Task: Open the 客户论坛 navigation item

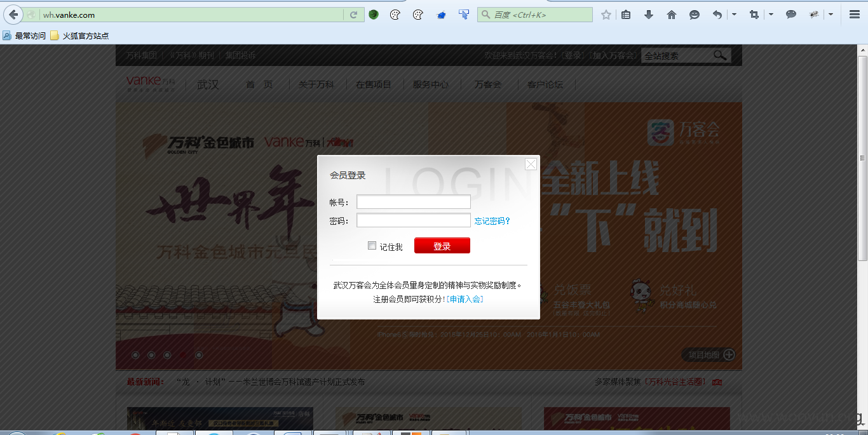Action: point(545,84)
